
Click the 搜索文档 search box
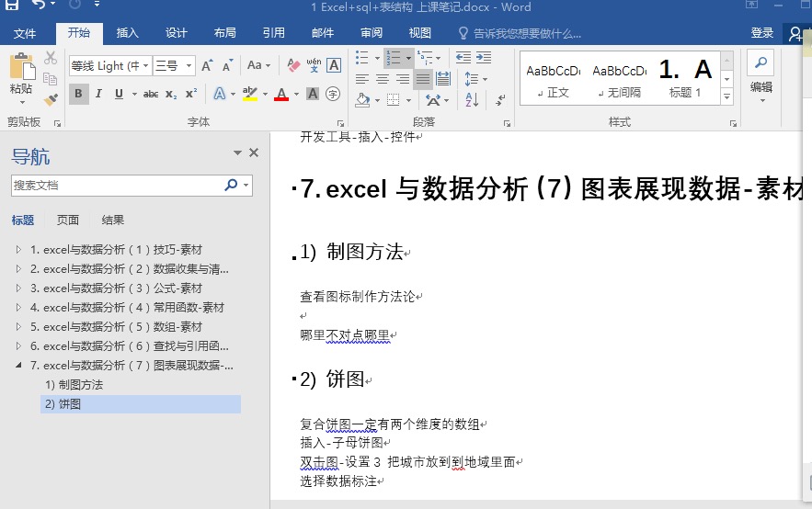click(117, 185)
